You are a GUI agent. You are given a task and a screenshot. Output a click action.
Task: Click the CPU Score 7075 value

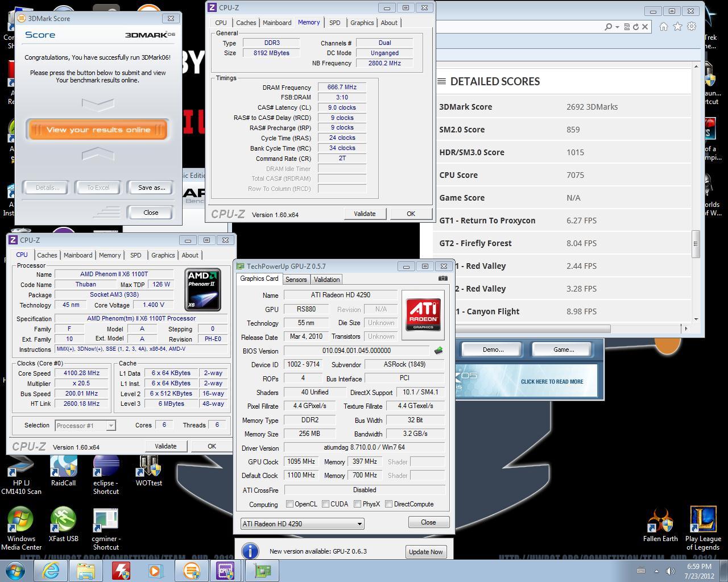[x=575, y=175]
